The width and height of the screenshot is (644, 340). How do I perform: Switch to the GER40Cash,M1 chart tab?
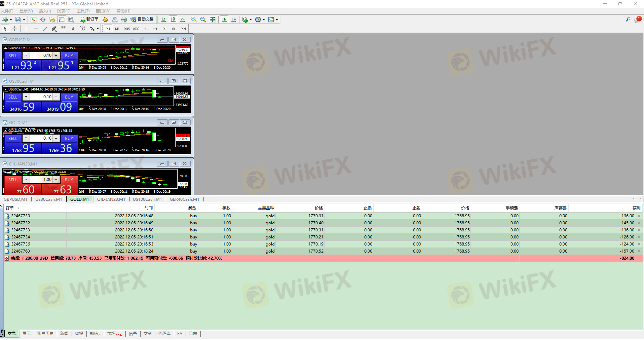[x=184, y=199]
